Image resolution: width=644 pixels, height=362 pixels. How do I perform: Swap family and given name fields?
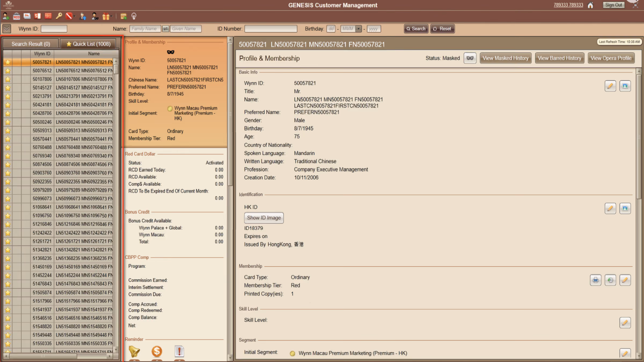(x=166, y=29)
